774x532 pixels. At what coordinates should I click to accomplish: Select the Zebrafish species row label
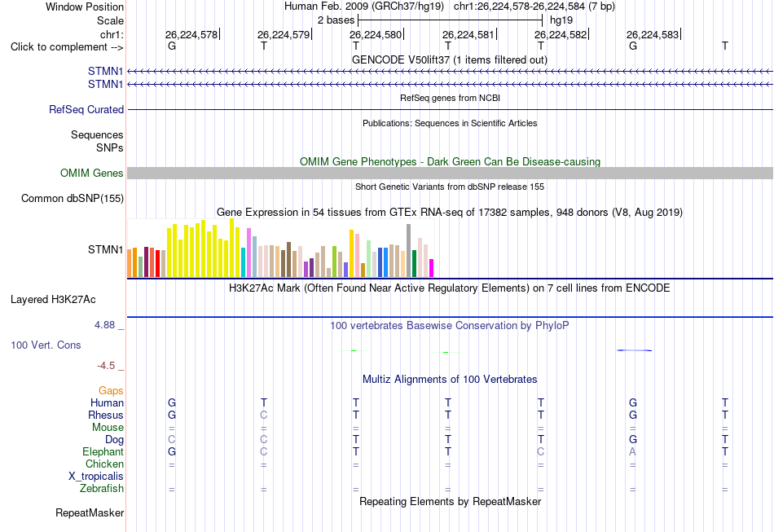coord(102,489)
